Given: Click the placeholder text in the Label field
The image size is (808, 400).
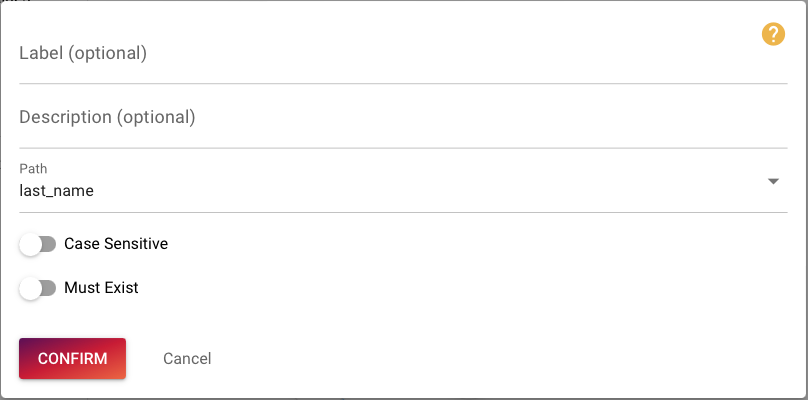Looking at the screenshot, I should tap(83, 53).
